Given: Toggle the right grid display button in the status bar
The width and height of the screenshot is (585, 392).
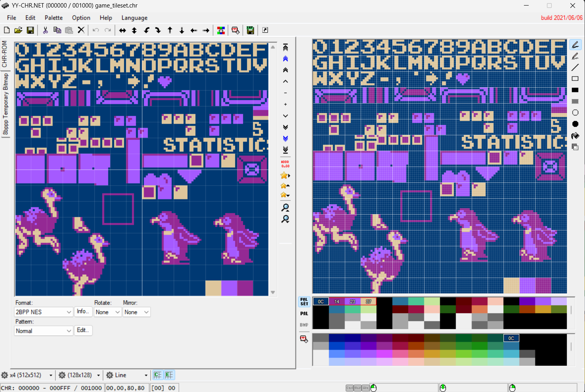Looking at the screenshot, I should pyautogui.click(x=169, y=375).
